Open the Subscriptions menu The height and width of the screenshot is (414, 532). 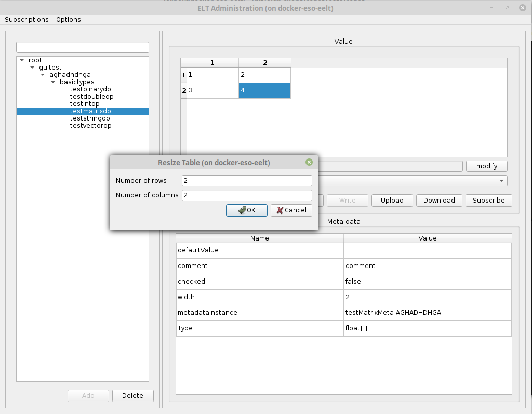coord(26,20)
